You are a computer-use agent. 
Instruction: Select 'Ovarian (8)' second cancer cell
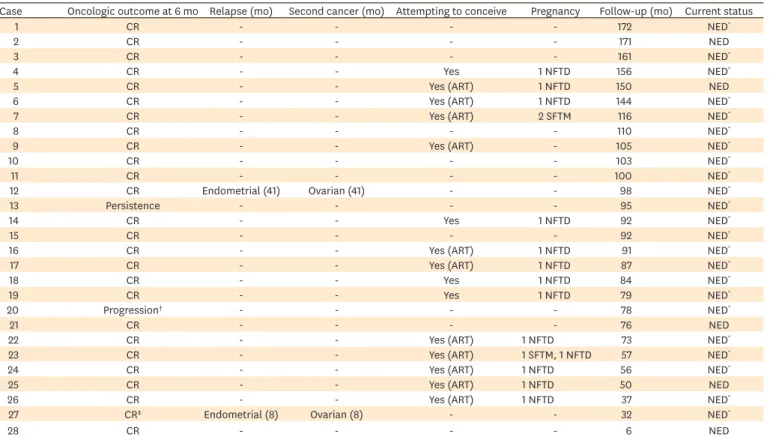(x=336, y=415)
